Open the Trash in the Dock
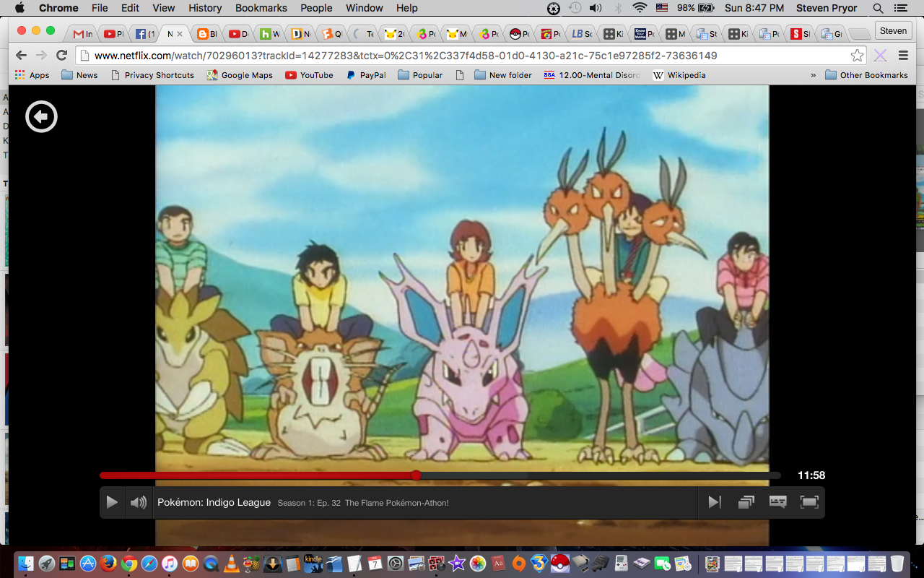This screenshot has width=924, height=578. coord(897,564)
